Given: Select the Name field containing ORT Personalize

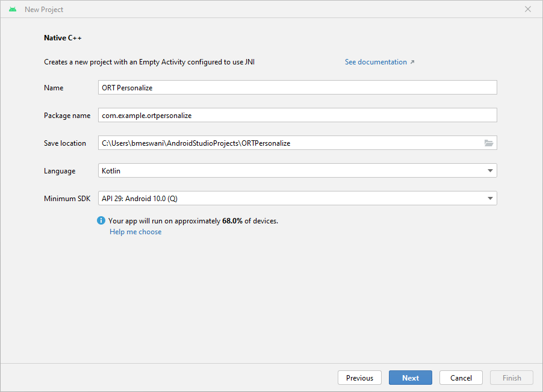Looking at the screenshot, I should click(x=297, y=87).
